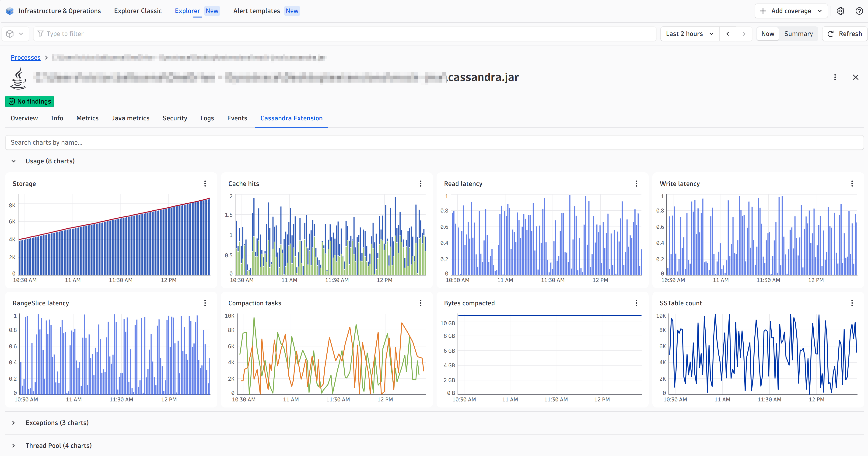
Task: Close the cassandra.jar process panel
Action: (856, 77)
